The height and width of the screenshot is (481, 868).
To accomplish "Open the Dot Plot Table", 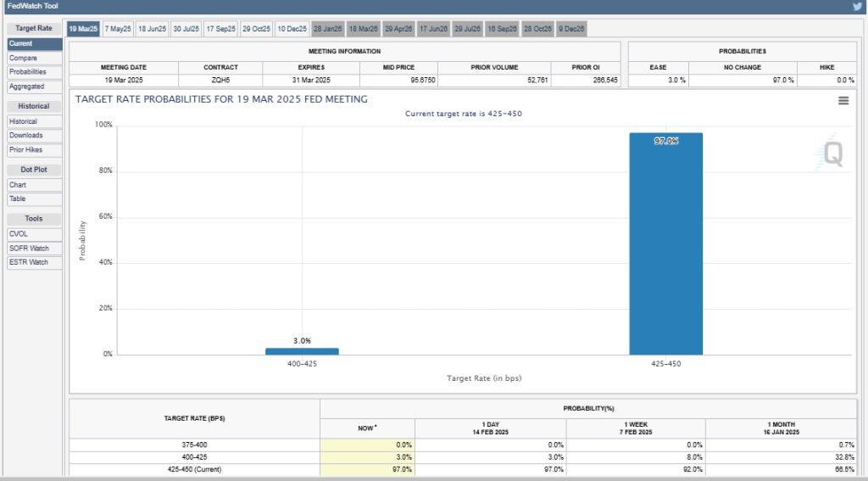I will (17, 199).
